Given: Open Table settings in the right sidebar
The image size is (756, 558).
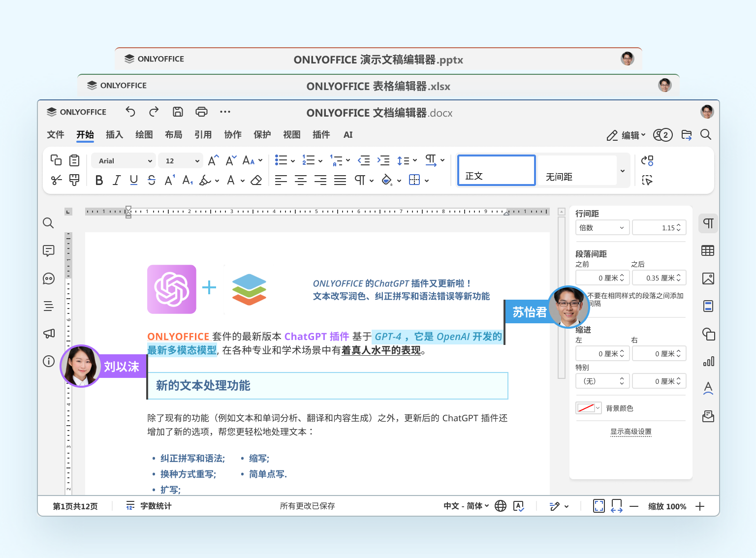Looking at the screenshot, I should tap(708, 251).
